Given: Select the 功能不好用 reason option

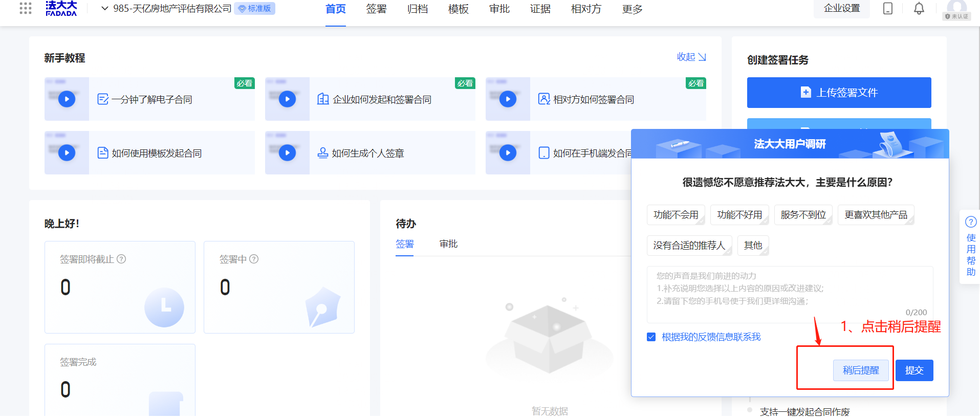Looking at the screenshot, I should tap(739, 215).
